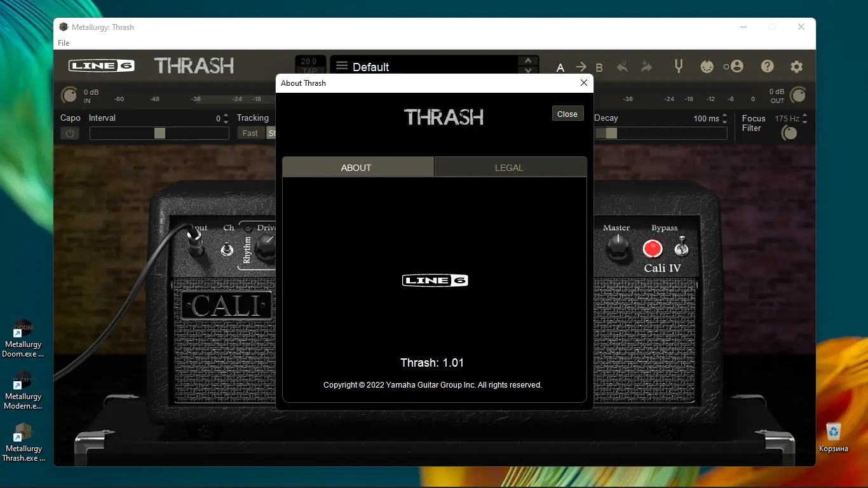Open the MIDI settings icon
Image resolution: width=868 pixels, height=488 pixels.
click(x=707, y=66)
